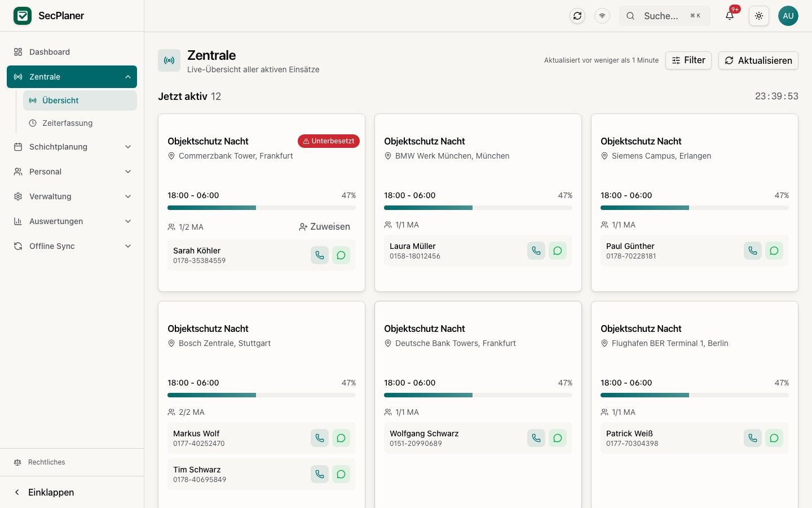Click the sync refresh icon in the top bar
Image resolution: width=812 pixels, height=508 pixels.
point(577,16)
